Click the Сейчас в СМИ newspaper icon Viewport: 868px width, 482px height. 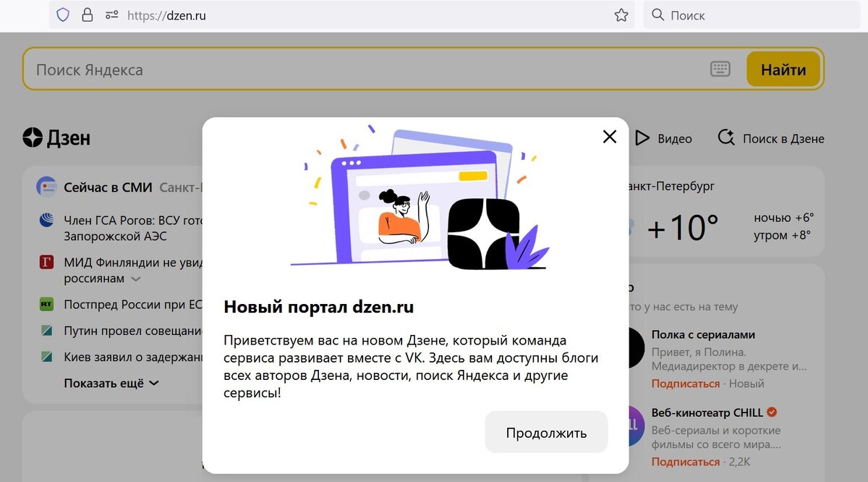click(x=45, y=186)
